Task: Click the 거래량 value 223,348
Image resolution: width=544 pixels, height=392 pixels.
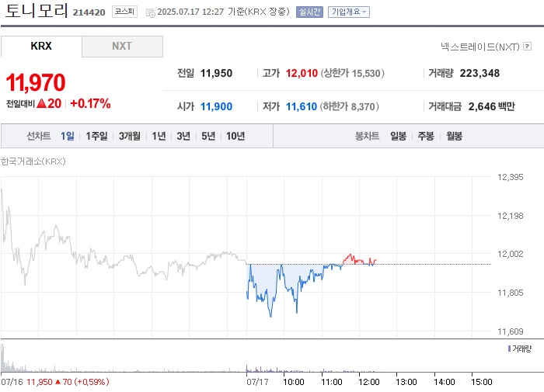Action: tap(479, 73)
